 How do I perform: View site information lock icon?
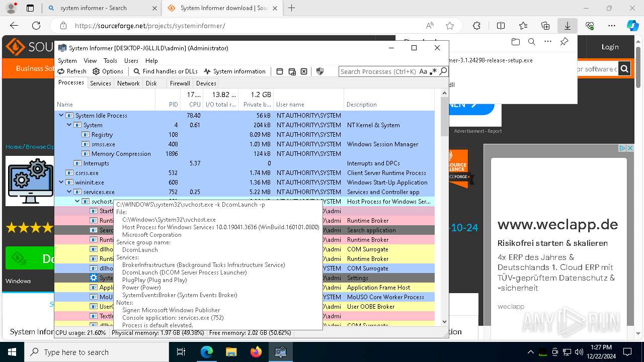[63, 26]
